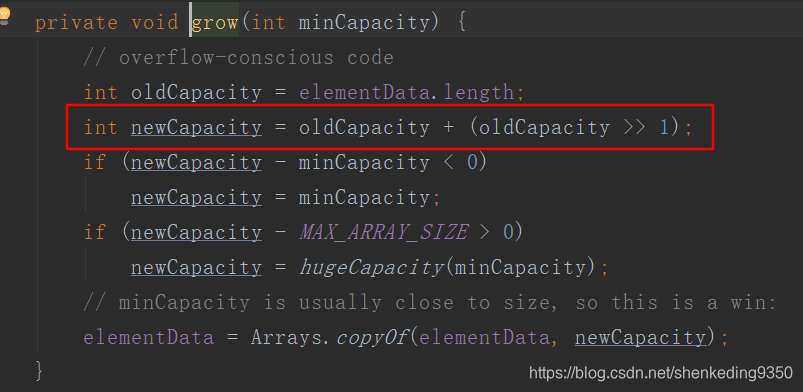Click elementData in the length expression
803x392 pixels.
[x=365, y=93]
